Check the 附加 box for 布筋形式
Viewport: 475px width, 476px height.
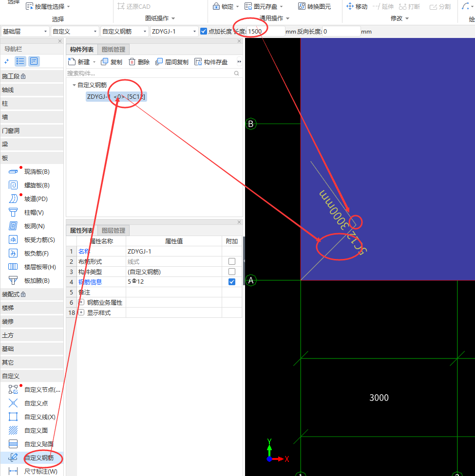[x=232, y=261]
